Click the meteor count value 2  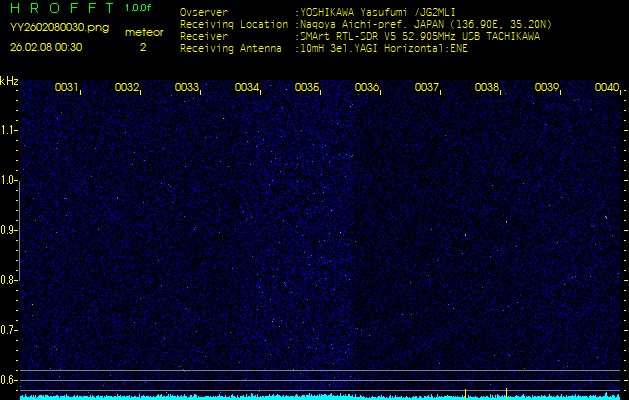click(x=143, y=47)
